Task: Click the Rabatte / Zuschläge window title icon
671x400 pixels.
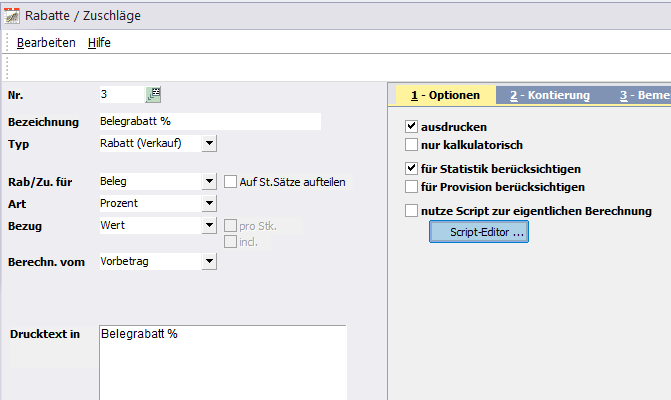Action: click(x=12, y=15)
